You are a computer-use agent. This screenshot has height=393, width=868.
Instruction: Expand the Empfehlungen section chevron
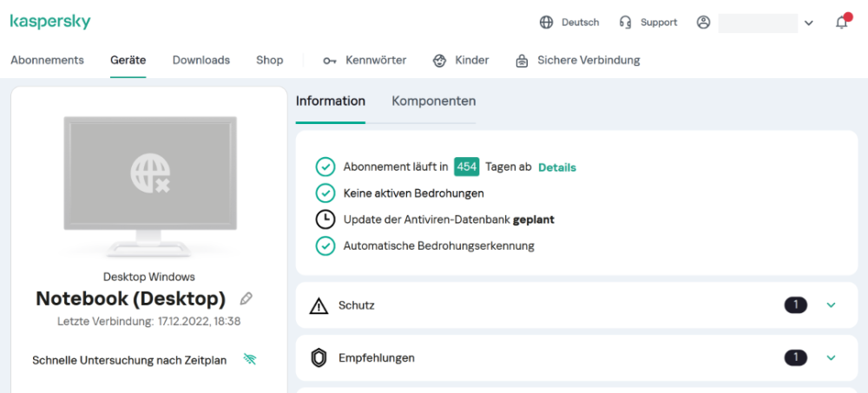tap(831, 357)
